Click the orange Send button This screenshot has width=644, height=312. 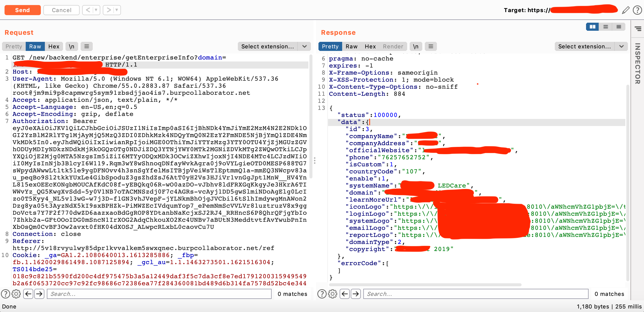point(22,10)
